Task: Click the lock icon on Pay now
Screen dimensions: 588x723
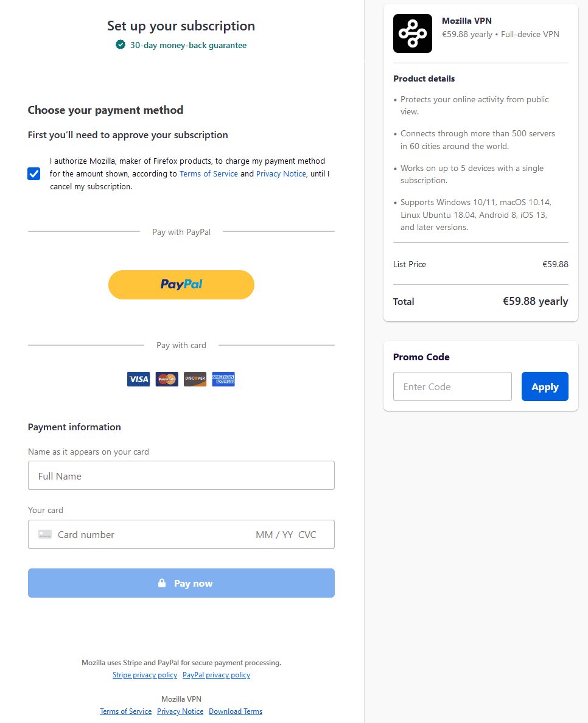Action: click(x=162, y=583)
